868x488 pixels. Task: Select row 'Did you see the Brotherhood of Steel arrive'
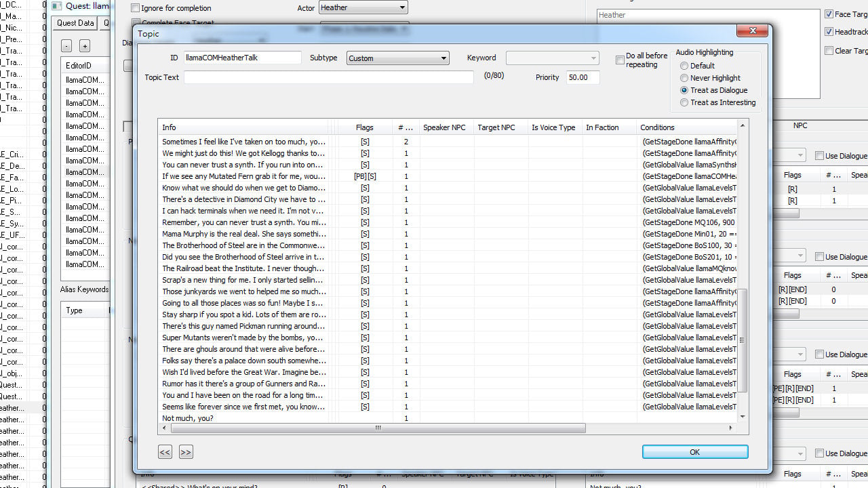pos(448,257)
